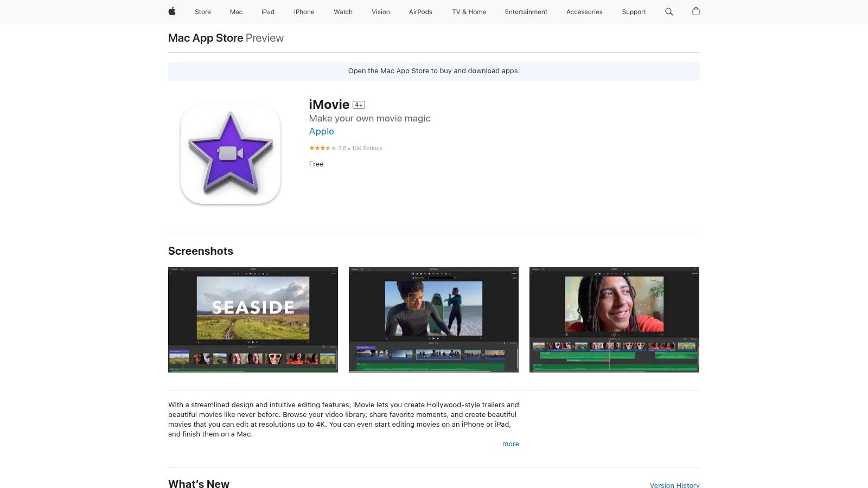The height and width of the screenshot is (488, 868).
Task: Open Version History
Action: click(674, 485)
